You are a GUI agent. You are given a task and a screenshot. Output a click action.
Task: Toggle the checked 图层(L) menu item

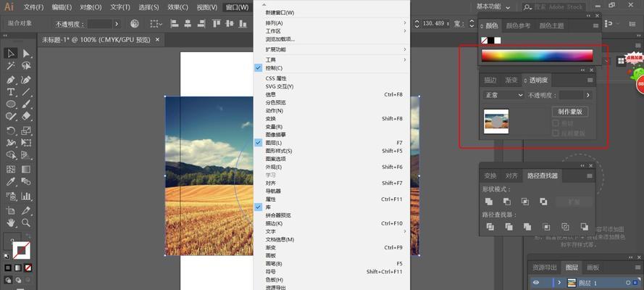pyautogui.click(x=332, y=143)
